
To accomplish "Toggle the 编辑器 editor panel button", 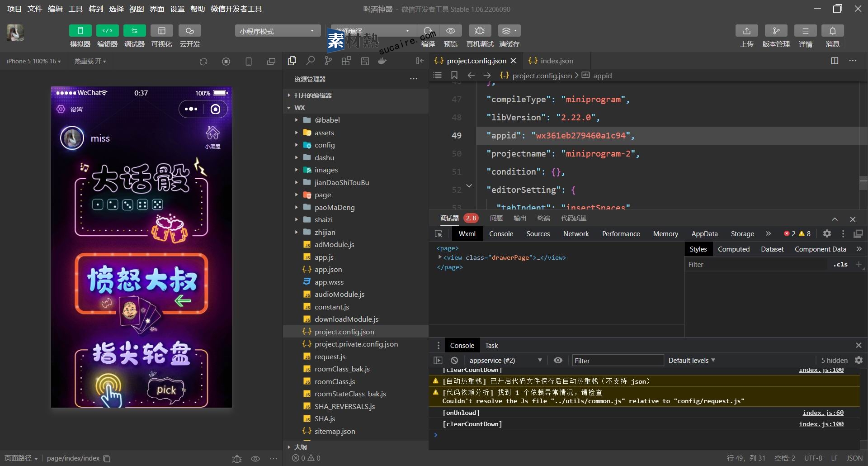I will [107, 31].
